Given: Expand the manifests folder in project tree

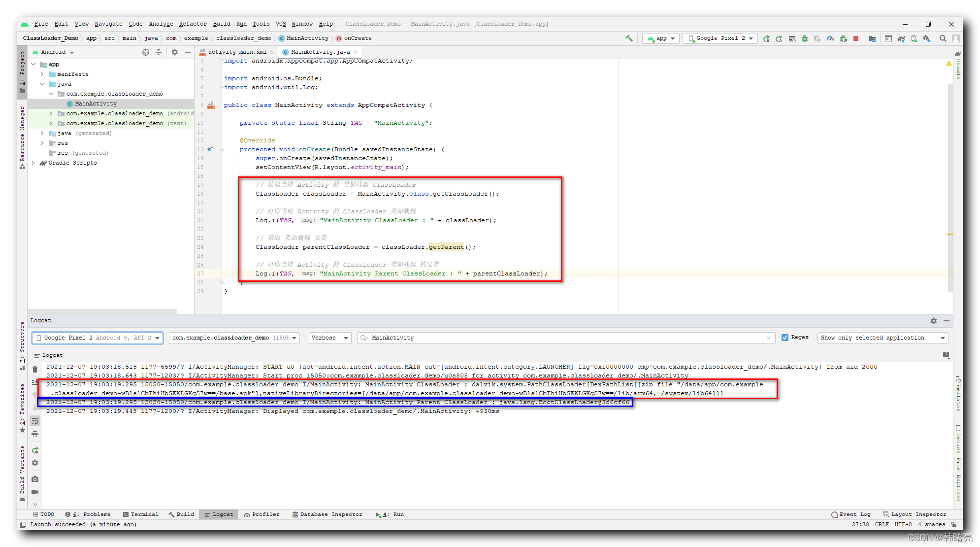Looking at the screenshot, I should 42,74.
